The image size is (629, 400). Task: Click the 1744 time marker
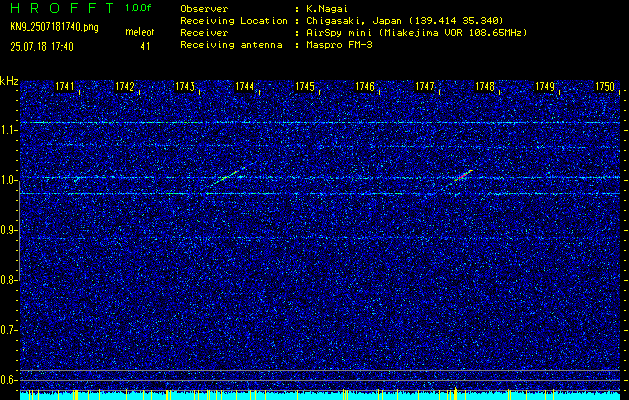244,86
